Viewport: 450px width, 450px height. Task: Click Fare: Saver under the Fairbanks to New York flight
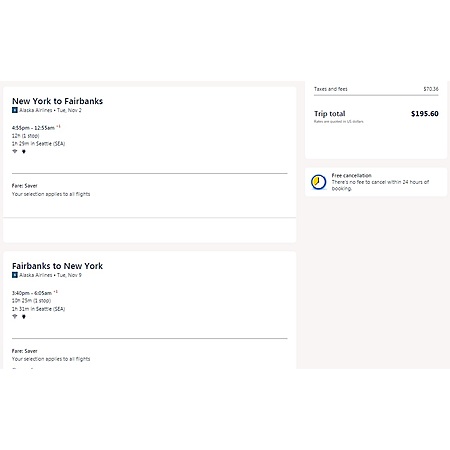[x=25, y=351]
